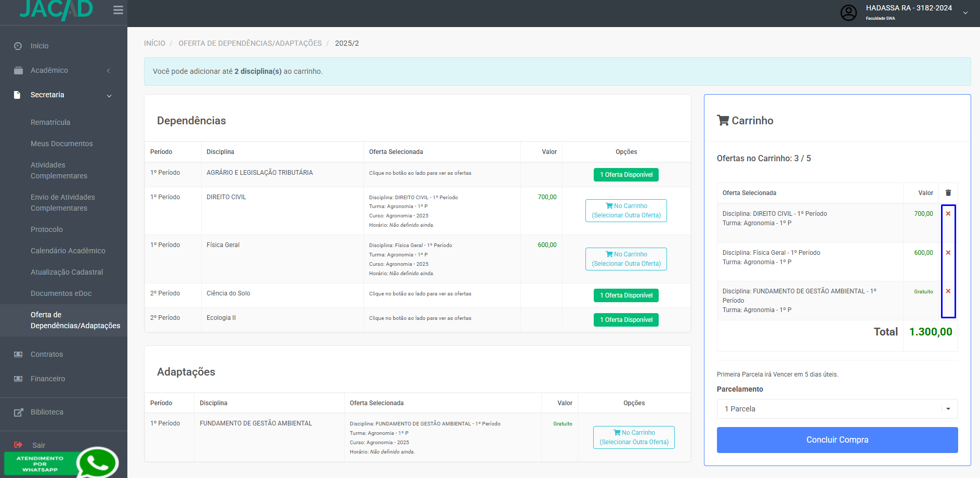View the offer for Ecologia II
The height and width of the screenshot is (478, 980).
tap(626, 320)
